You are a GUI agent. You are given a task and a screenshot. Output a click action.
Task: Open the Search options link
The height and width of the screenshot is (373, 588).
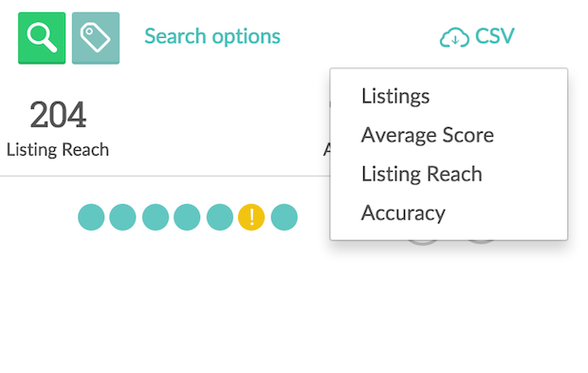tap(212, 36)
